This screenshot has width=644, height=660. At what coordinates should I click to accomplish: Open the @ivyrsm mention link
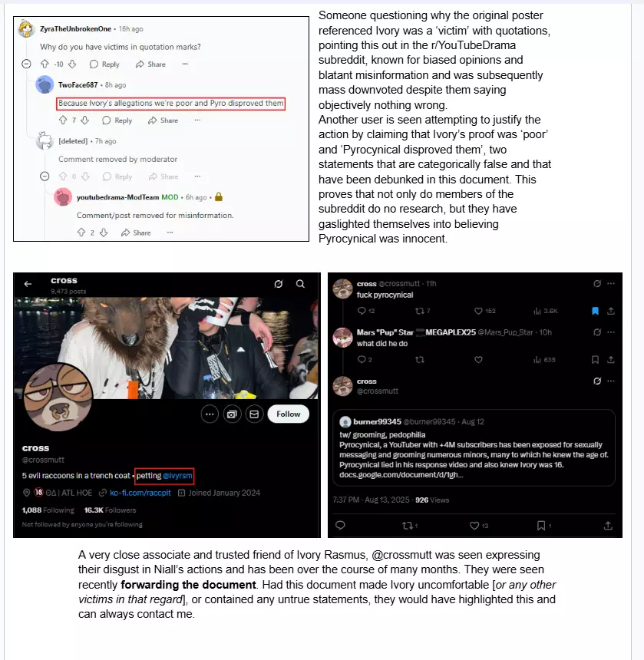(177, 476)
